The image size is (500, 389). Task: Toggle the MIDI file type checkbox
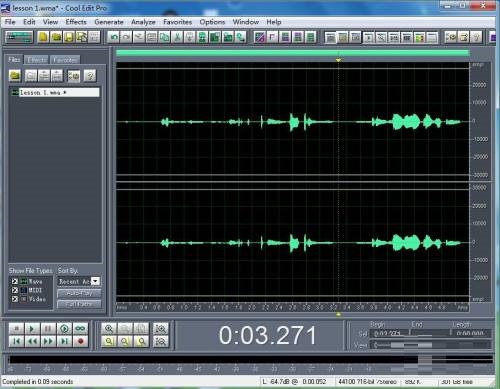point(15,290)
